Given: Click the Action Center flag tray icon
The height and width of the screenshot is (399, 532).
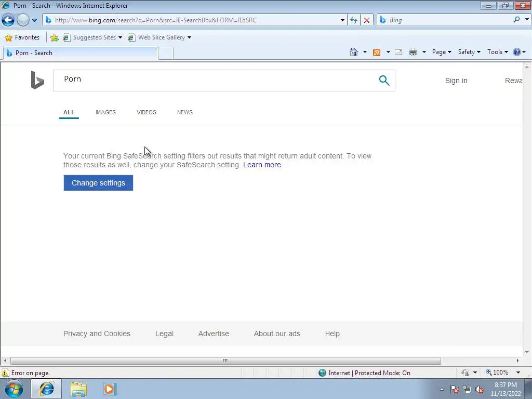Looking at the screenshot, I should 455,390.
